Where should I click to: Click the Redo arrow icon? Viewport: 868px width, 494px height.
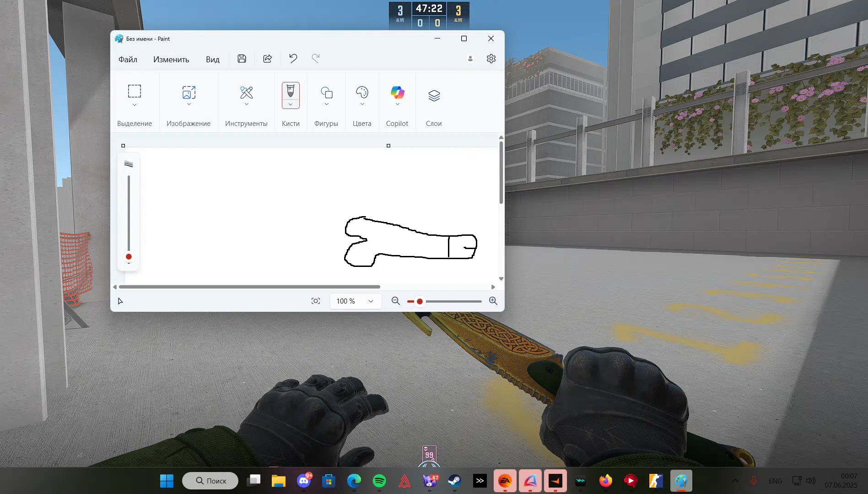point(316,59)
